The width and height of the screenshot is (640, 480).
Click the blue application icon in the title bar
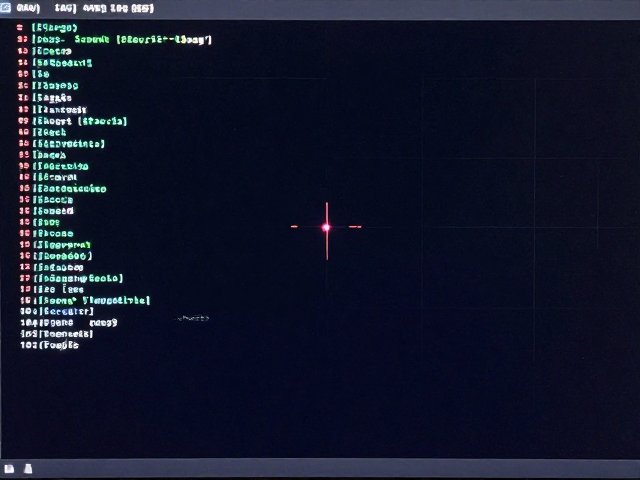(x=5, y=7)
